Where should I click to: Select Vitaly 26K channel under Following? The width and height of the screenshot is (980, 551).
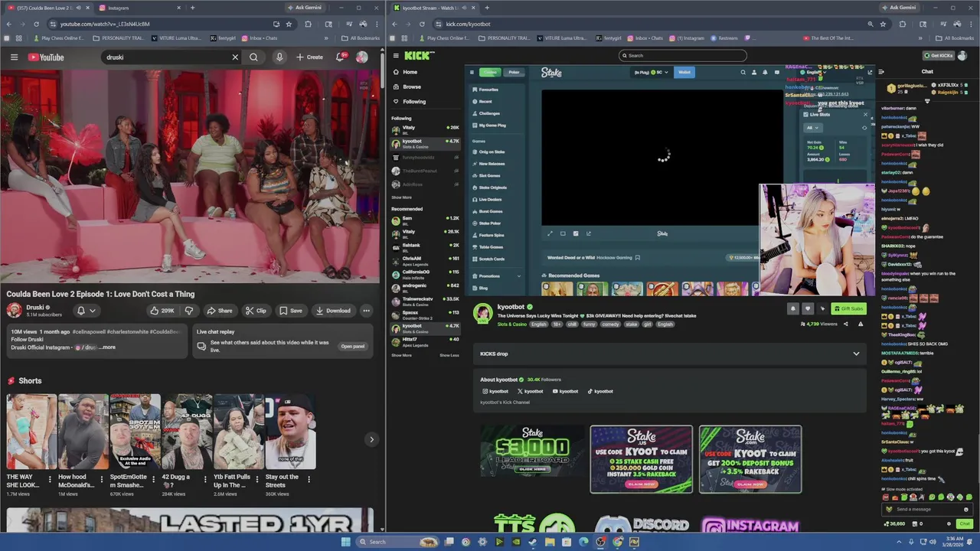[x=425, y=129]
